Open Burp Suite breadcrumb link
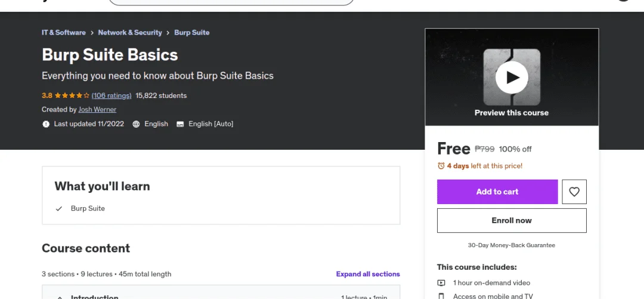644x299 pixels. click(192, 32)
